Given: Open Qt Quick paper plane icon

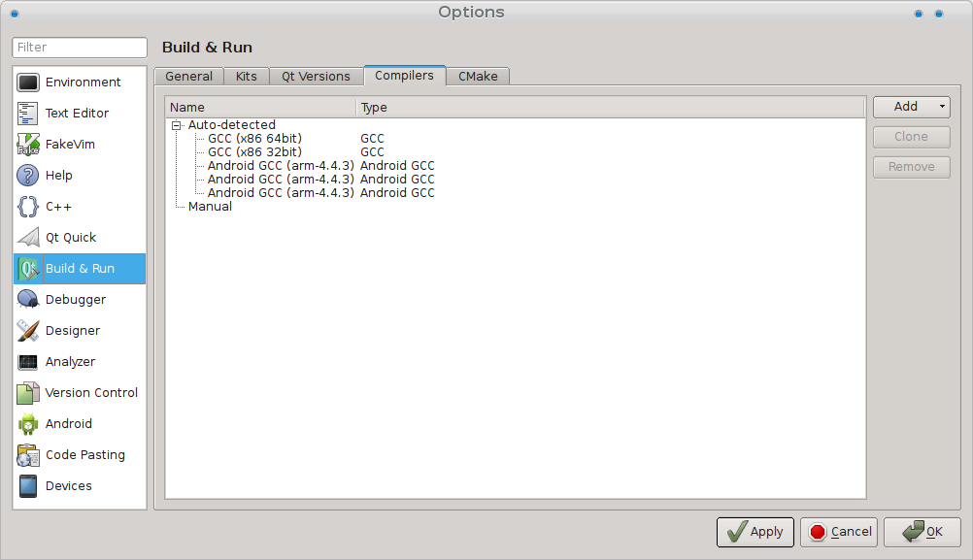Looking at the screenshot, I should coord(28,238).
